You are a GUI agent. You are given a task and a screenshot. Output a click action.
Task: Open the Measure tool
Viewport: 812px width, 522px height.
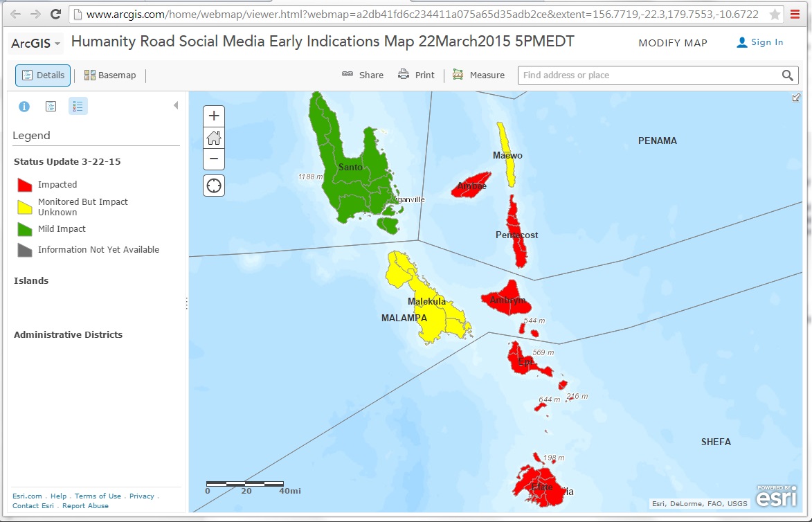point(478,75)
